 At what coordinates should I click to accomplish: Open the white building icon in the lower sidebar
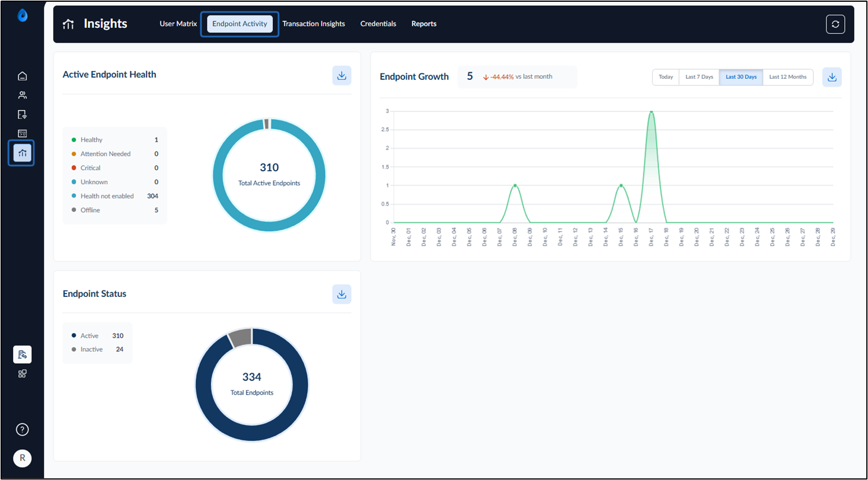coord(23,354)
